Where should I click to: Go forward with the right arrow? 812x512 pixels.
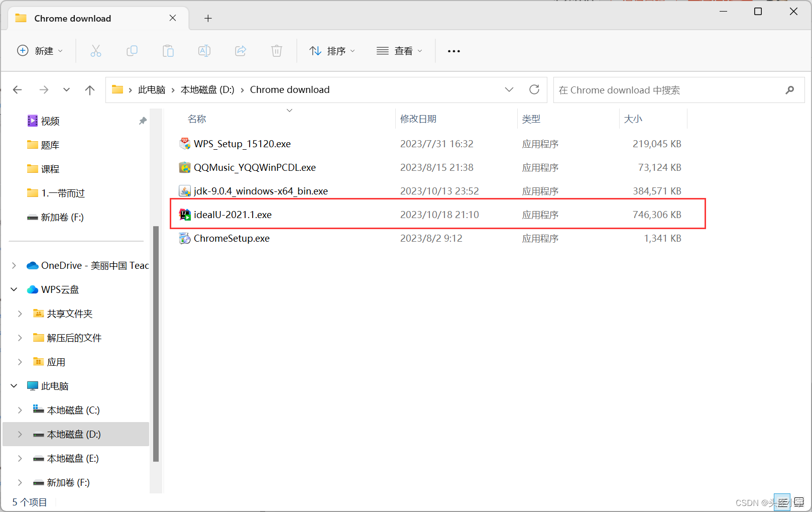click(44, 90)
